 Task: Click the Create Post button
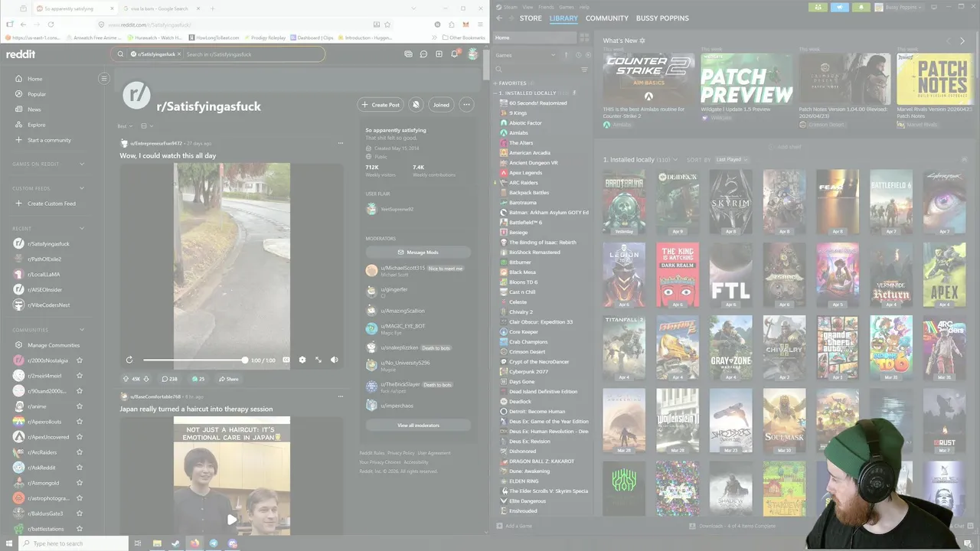(x=381, y=105)
